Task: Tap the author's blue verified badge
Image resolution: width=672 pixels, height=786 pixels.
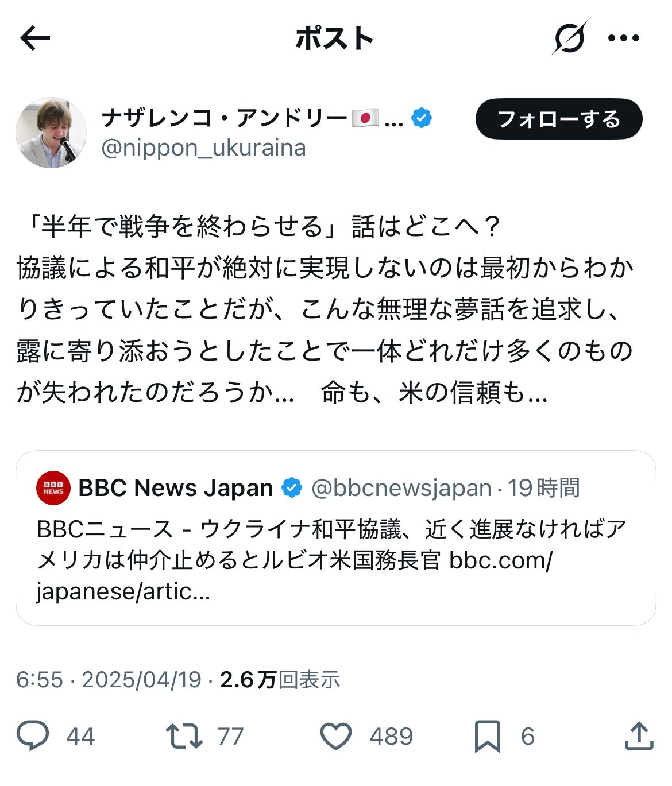Action: [x=422, y=118]
